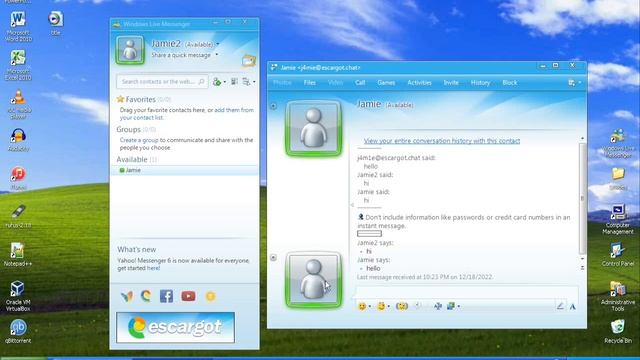Click the YouTube icon in Messenger footer
The width and height of the screenshot is (640, 360).
(188, 296)
